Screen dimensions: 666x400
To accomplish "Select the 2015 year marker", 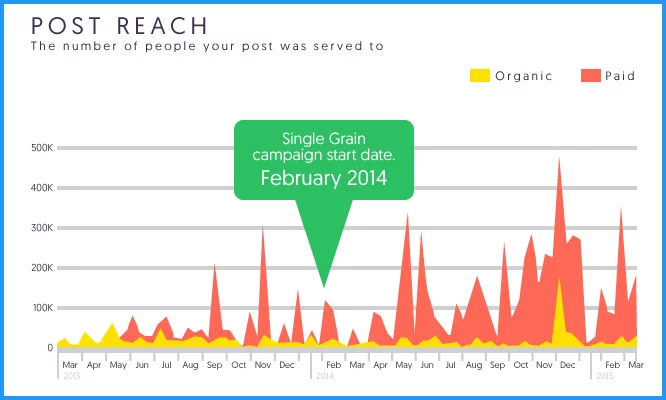I will coord(604,376).
